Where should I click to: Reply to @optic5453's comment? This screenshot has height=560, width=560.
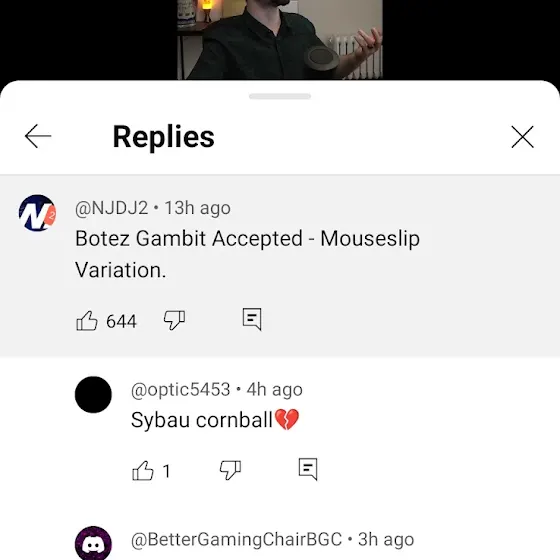click(x=308, y=469)
